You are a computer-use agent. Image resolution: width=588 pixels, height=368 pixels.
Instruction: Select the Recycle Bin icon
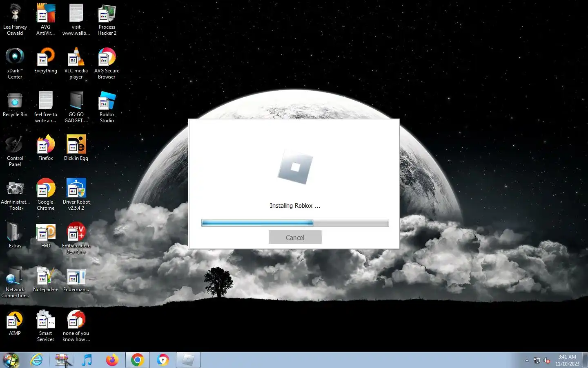pyautogui.click(x=15, y=104)
